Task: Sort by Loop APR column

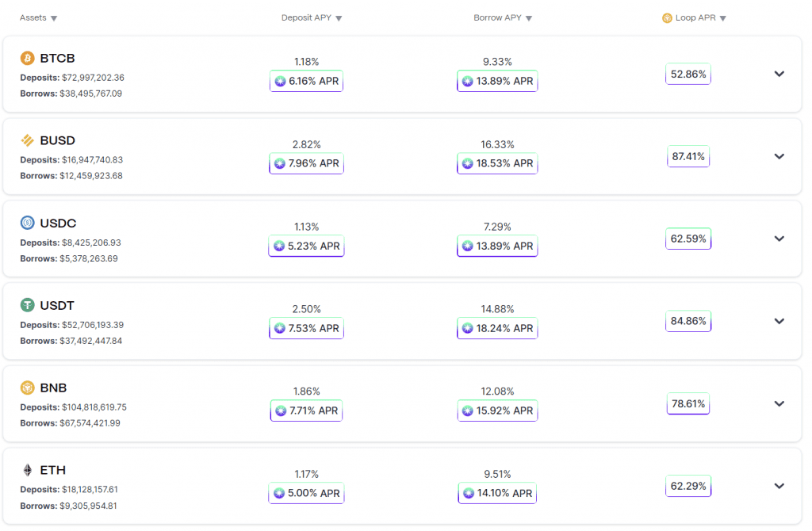Action: [x=695, y=18]
